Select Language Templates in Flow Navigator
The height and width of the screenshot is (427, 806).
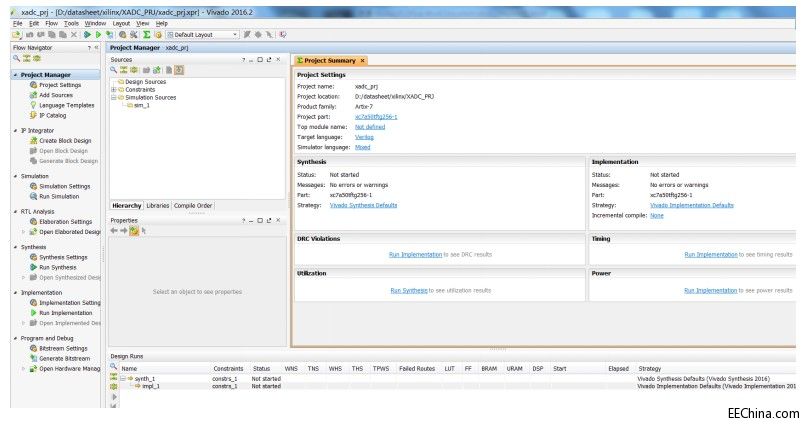click(62, 105)
